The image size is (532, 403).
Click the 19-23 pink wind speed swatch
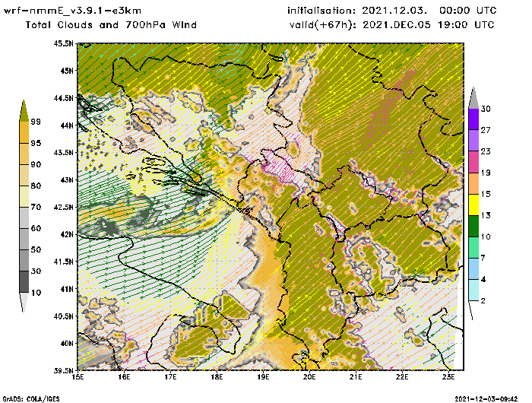[473, 162]
